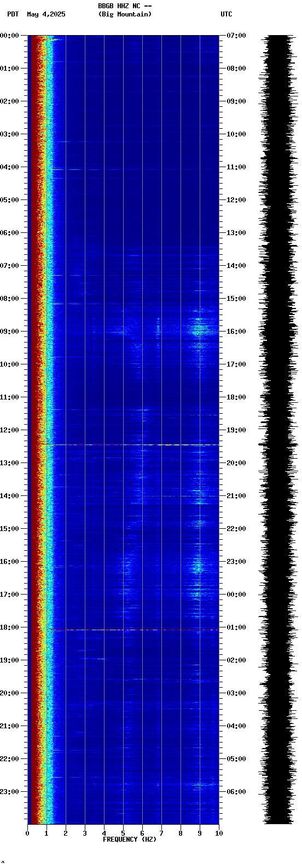Click the 01:00 PDT time label
Screen dimensions: 302x868
(x=10, y=68)
